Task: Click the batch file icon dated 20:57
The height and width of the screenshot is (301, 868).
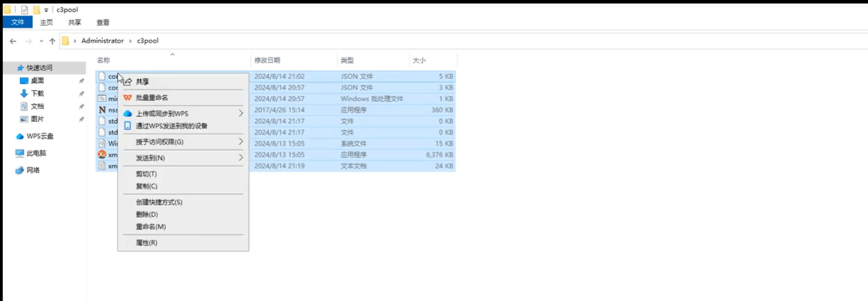Action: click(x=102, y=98)
